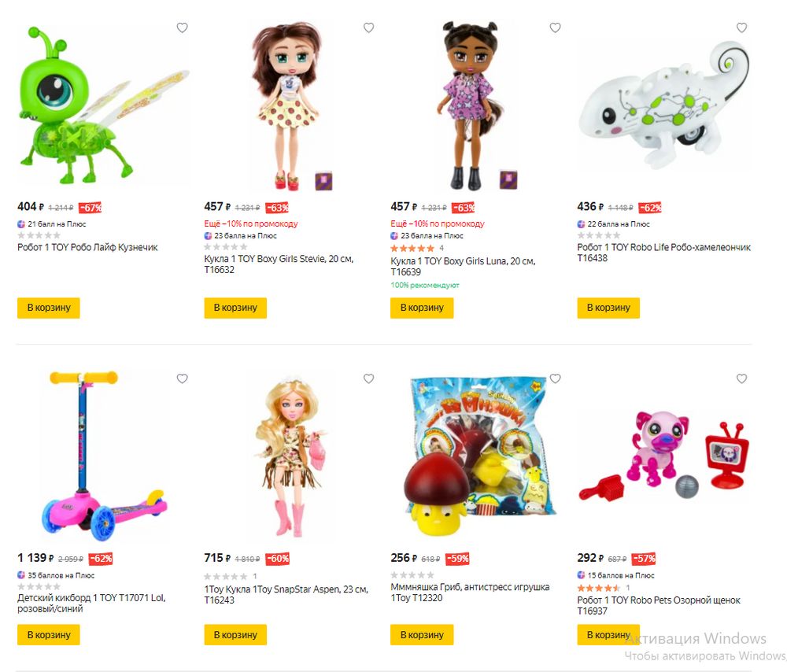This screenshot has height=672, width=787.
Task: Add Робо-хамелеончик to wishlist with heart
Action: click(742, 28)
